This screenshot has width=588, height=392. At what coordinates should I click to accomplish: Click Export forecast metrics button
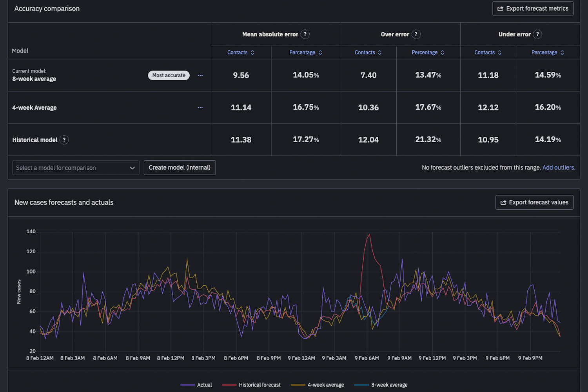(x=533, y=9)
